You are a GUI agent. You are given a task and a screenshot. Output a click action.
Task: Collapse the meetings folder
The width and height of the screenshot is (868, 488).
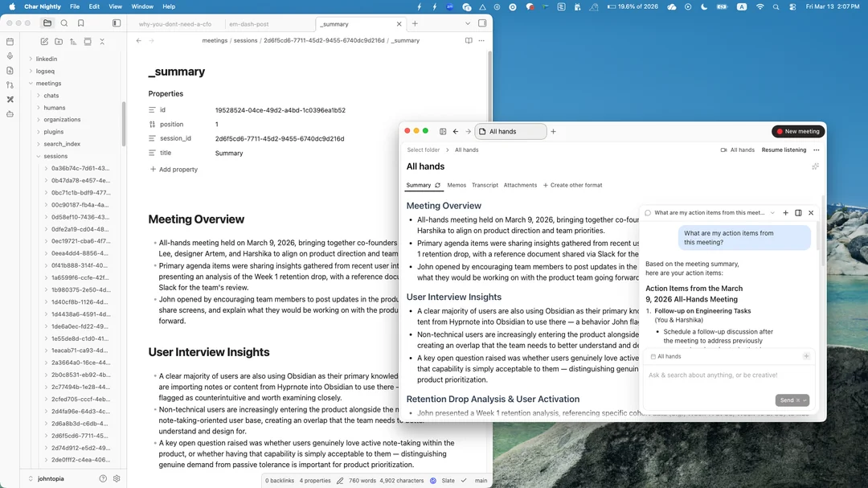(x=31, y=84)
